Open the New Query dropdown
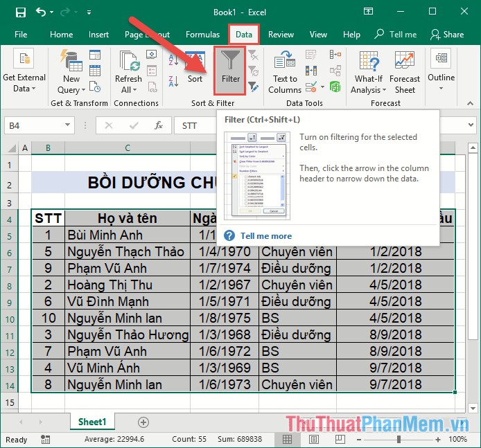481x448 pixels. tap(71, 72)
